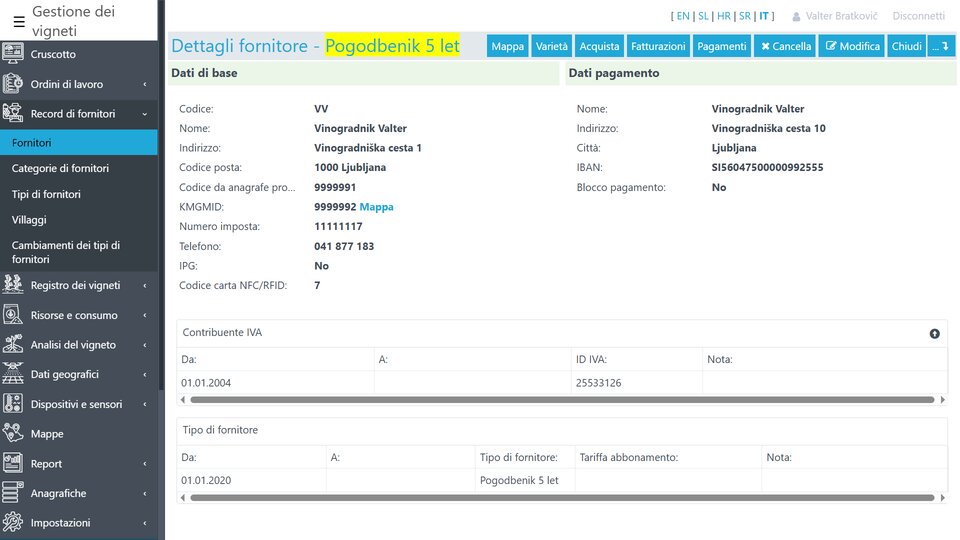The width and height of the screenshot is (960, 540).
Task: Click the Disconnetti logout link
Action: (918, 16)
